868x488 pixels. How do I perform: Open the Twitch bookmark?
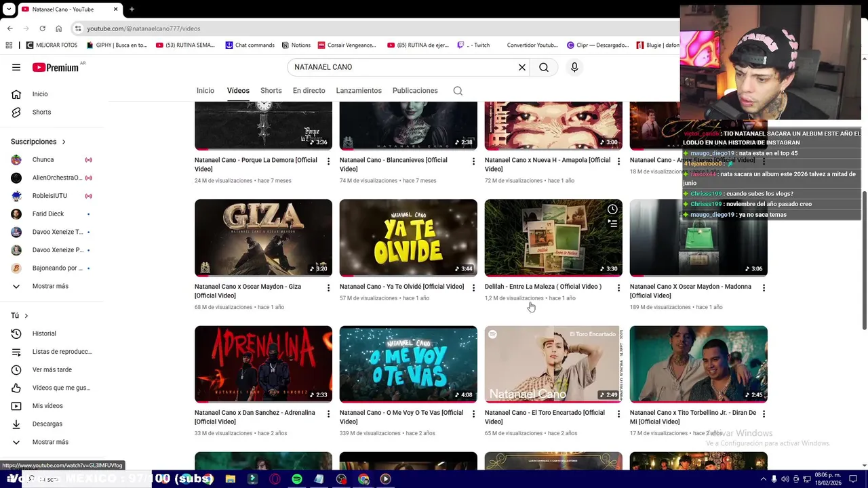click(473, 45)
